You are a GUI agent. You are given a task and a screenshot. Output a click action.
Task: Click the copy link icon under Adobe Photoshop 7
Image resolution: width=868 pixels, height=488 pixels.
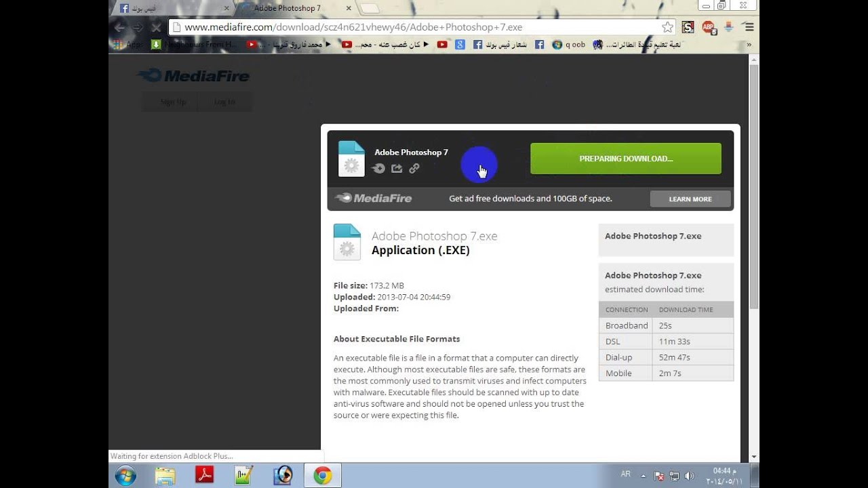(414, 169)
